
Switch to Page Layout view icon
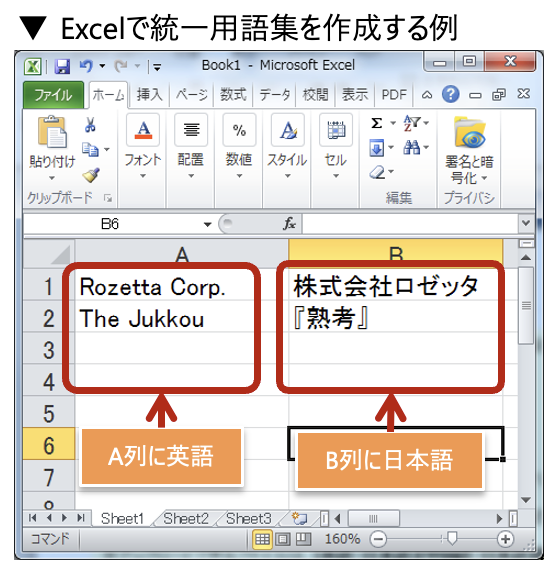point(283,539)
